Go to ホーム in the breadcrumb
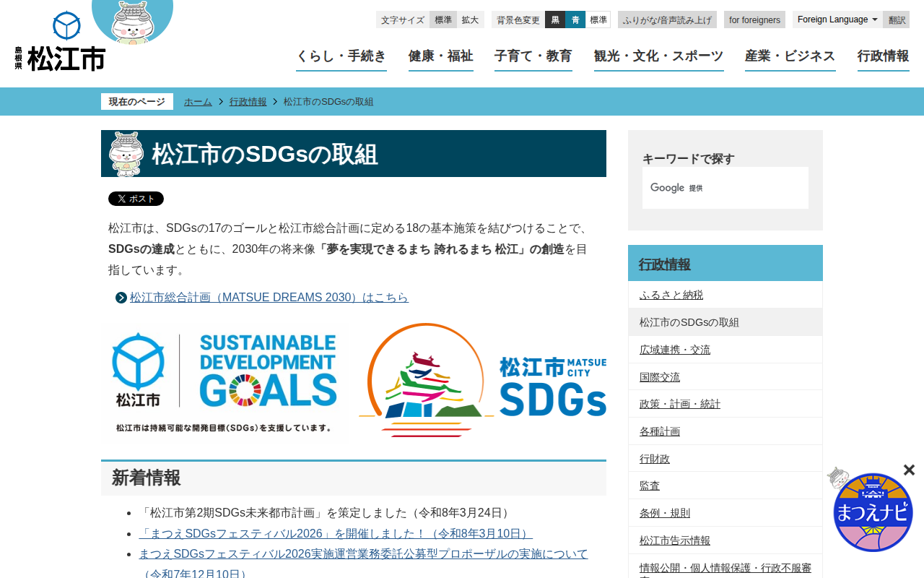The width and height of the screenshot is (924, 578). pyautogui.click(x=198, y=102)
